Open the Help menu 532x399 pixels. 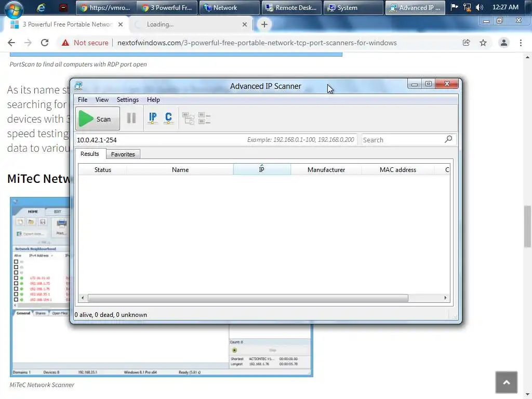[x=153, y=100]
